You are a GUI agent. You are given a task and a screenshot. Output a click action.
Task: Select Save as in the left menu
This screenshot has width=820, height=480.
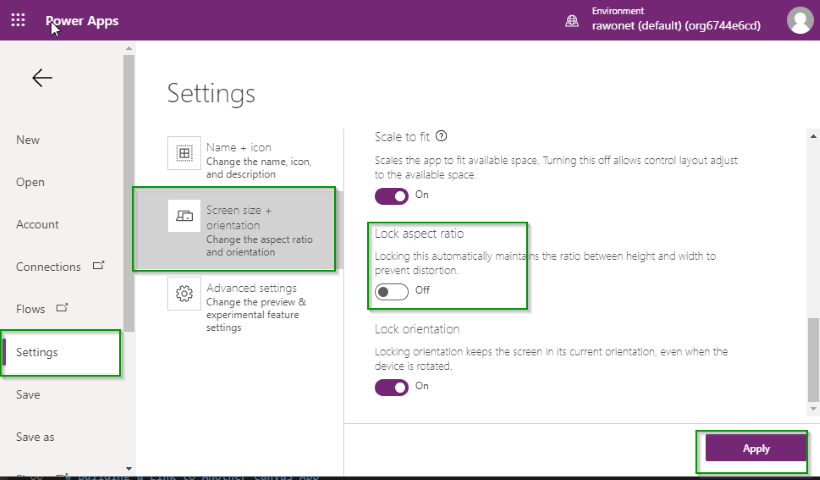click(35, 437)
